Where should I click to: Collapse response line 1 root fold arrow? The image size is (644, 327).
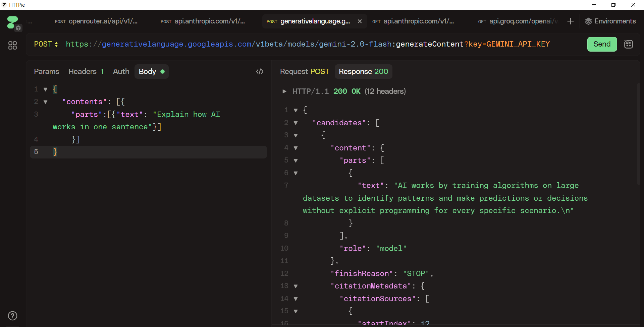coord(296,110)
